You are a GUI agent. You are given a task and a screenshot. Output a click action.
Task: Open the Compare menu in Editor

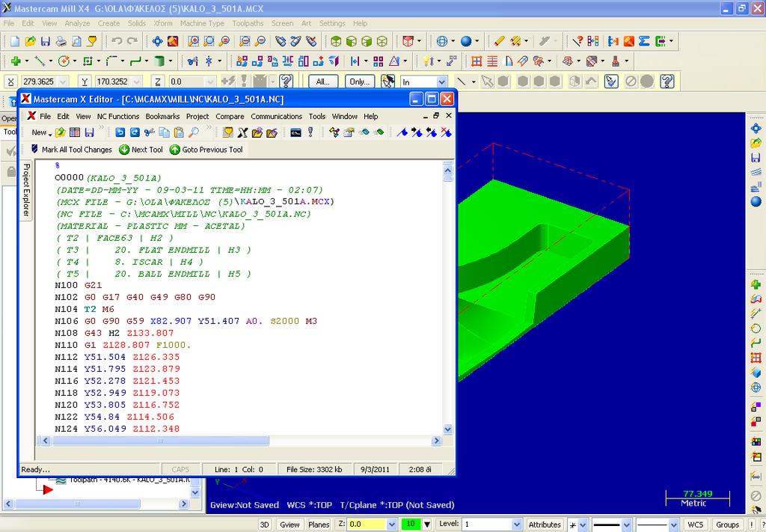coord(230,116)
